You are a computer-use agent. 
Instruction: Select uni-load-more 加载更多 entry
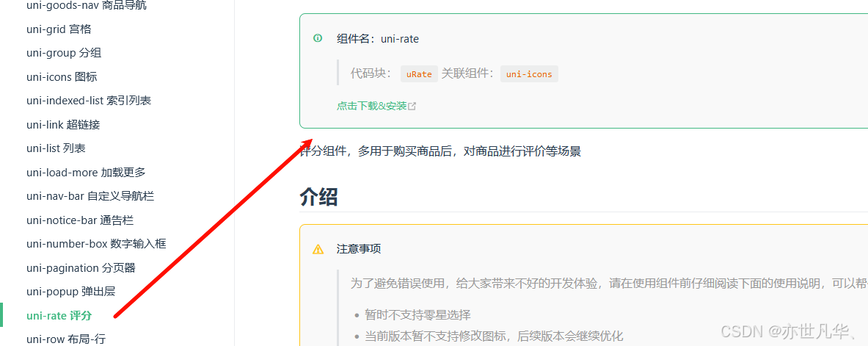[86, 173]
